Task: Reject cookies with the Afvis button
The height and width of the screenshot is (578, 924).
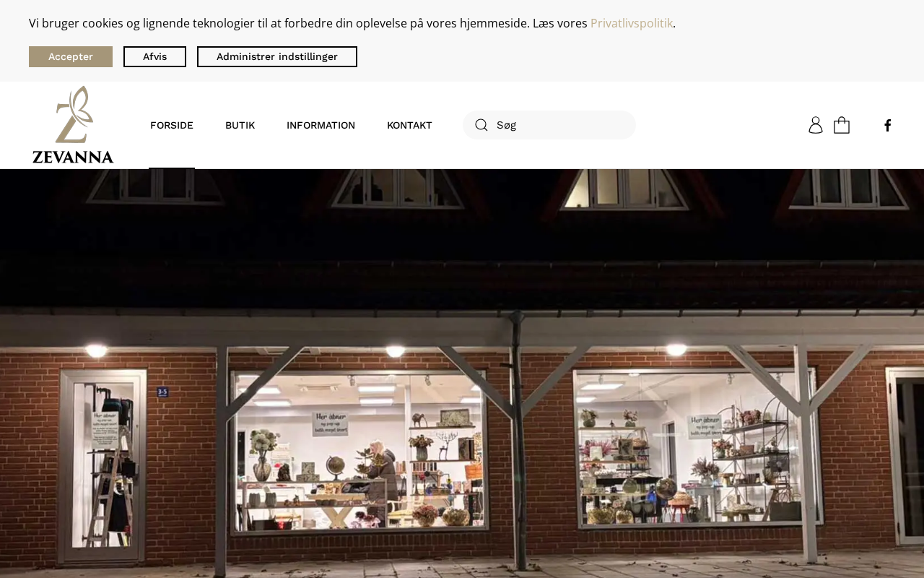Action: [154, 56]
